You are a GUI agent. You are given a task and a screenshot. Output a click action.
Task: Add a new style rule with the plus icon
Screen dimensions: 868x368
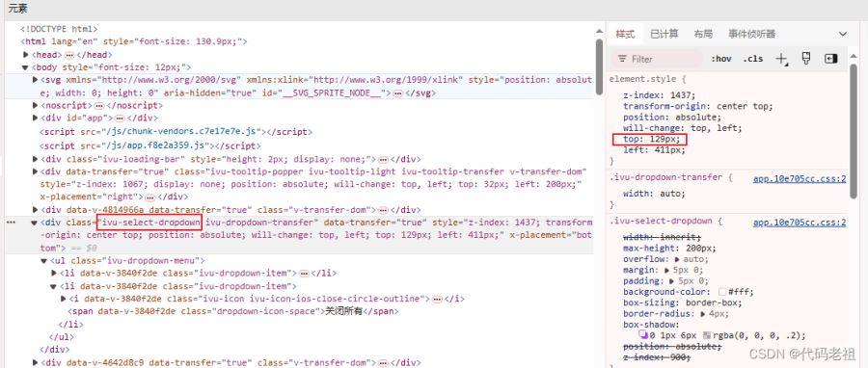click(x=781, y=59)
